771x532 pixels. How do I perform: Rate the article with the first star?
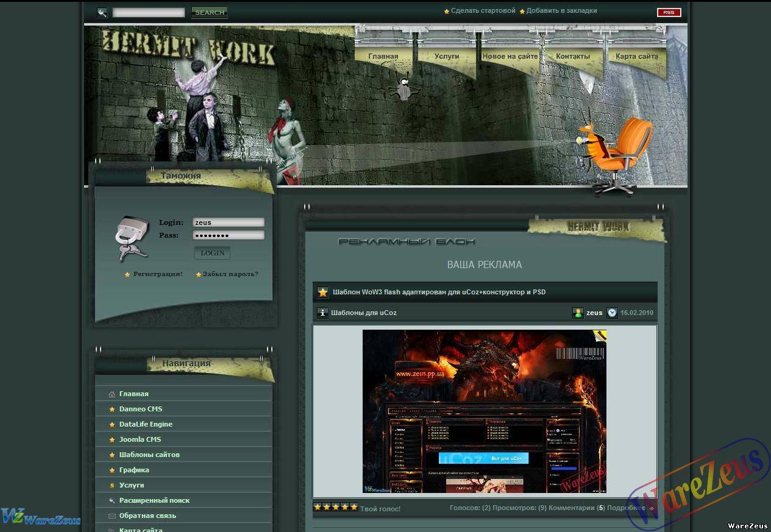tap(318, 506)
